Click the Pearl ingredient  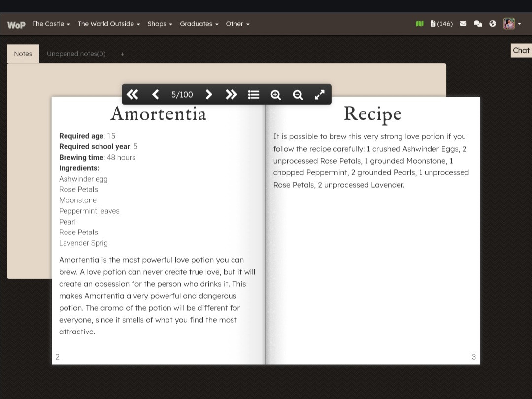(67, 222)
